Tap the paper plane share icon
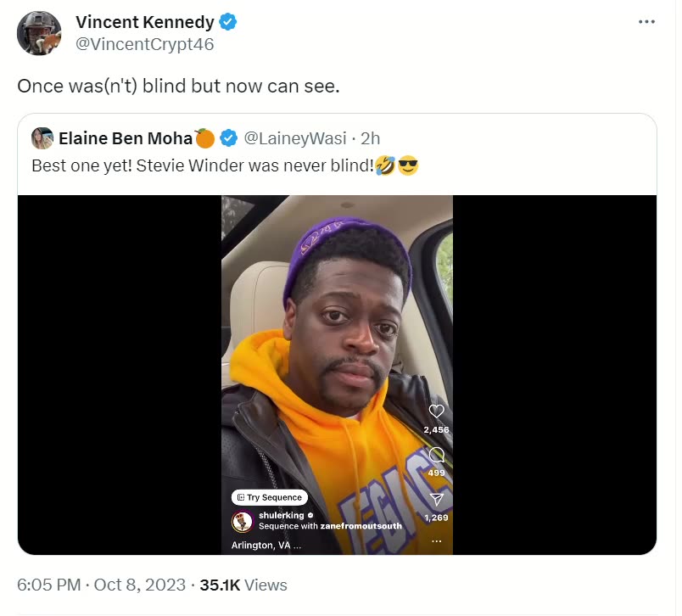Viewport: 682px width, 616px height. pyautogui.click(x=437, y=500)
